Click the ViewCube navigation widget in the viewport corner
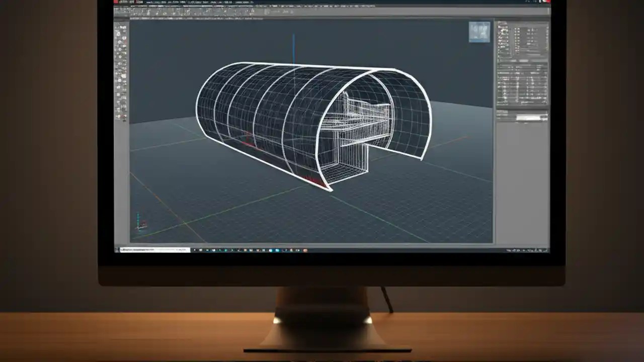The height and width of the screenshot is (362, 644). click(x=479, y=31)
